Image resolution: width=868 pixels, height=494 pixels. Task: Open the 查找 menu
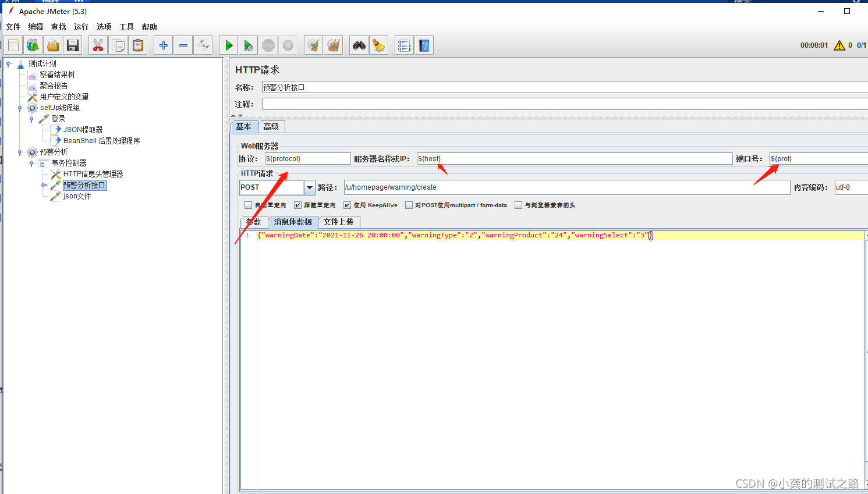[x=59, y=27]
